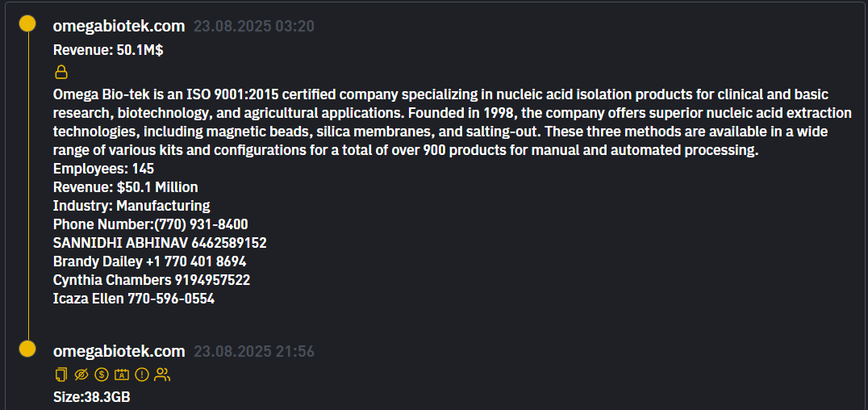Click the padlock icon under Revenue
This screenshot has width=868, height=410.
click(x=61, y=72)
